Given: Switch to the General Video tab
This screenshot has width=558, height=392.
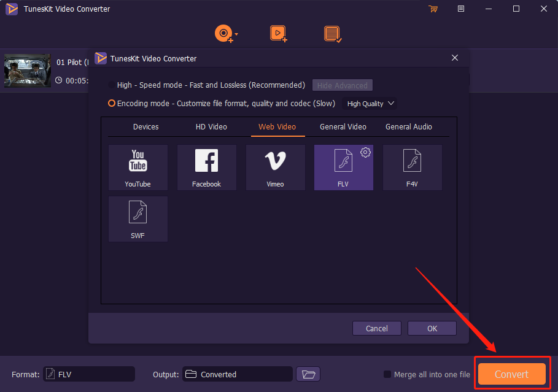Looking at the screenshot, I should tap(343, 126).
